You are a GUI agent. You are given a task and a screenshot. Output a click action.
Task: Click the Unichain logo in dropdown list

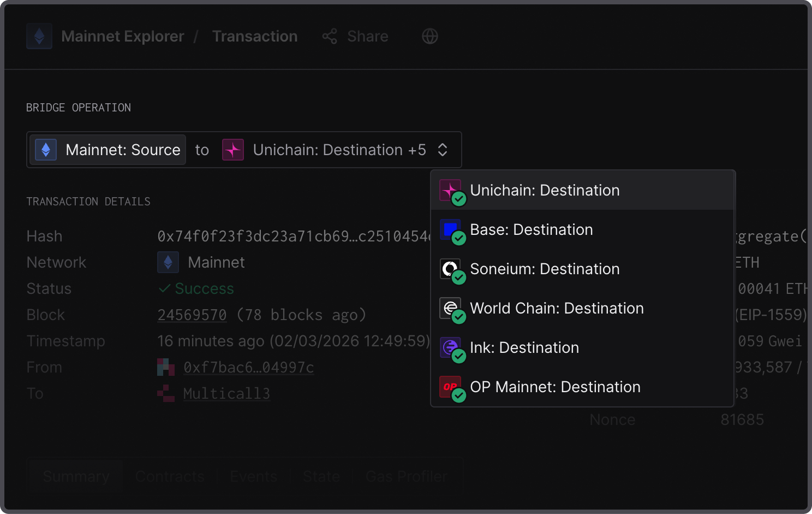450,190
